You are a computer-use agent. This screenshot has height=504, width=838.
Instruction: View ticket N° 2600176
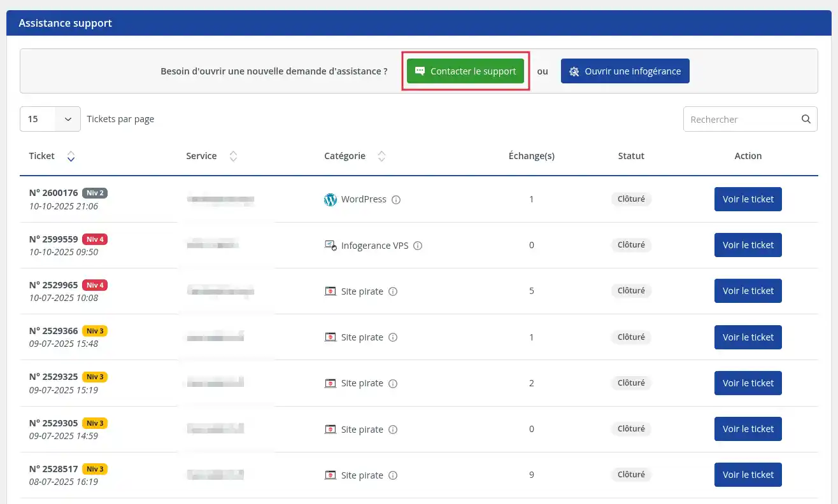coord(748,199)
